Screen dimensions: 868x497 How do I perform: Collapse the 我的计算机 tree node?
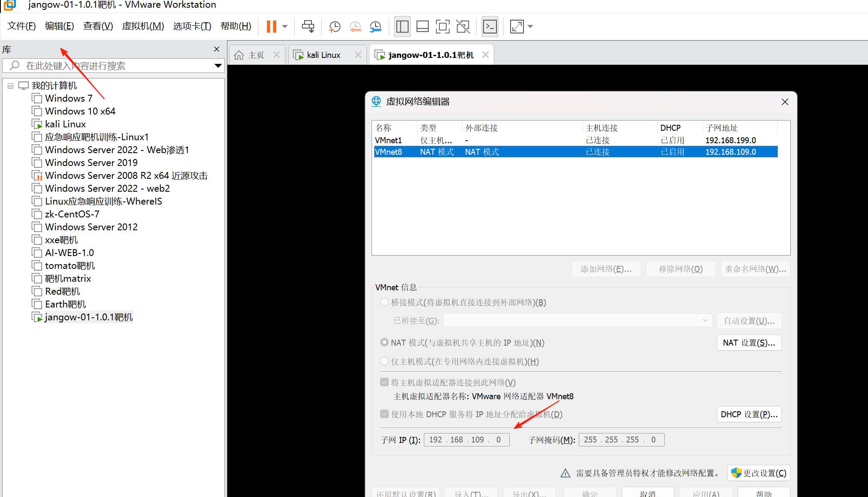[10, 86]
